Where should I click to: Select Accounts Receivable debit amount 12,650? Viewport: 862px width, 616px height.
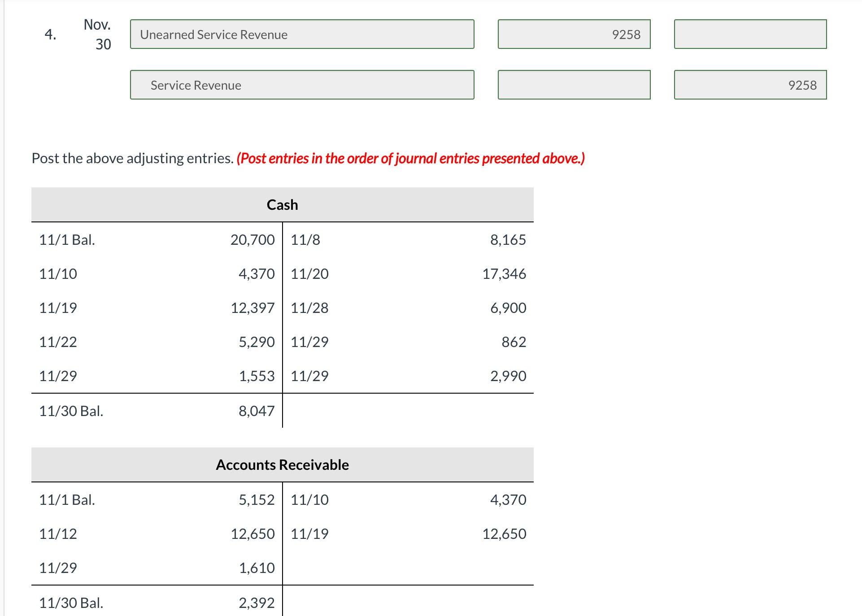(x=253, y=534)
